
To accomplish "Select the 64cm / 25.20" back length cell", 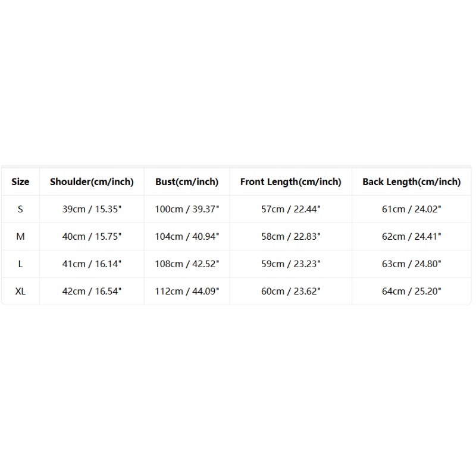I will click(x=412, y=292).
